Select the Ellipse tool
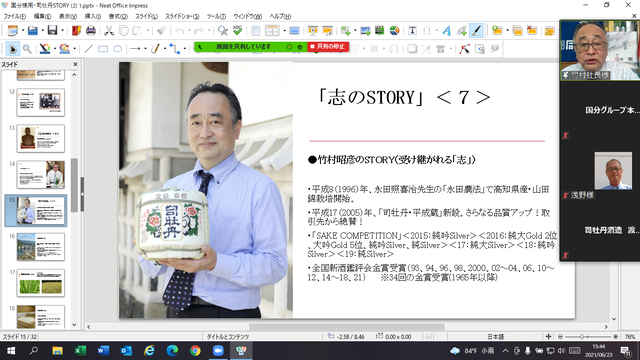Viewport: 640px width, 360px height. point(118,49)
